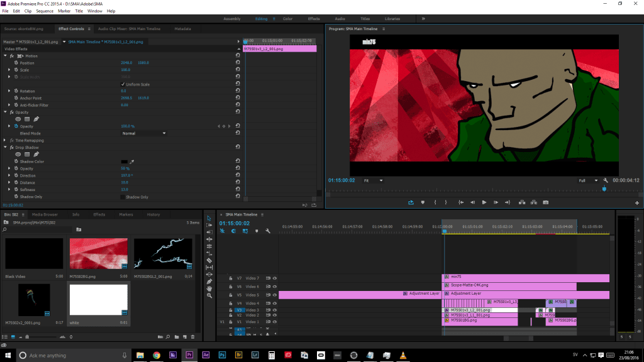Click the Extract button in Program Monitor
Image resolution: width=644 pixels, height=362 pixels.
(x=533, y=202)
